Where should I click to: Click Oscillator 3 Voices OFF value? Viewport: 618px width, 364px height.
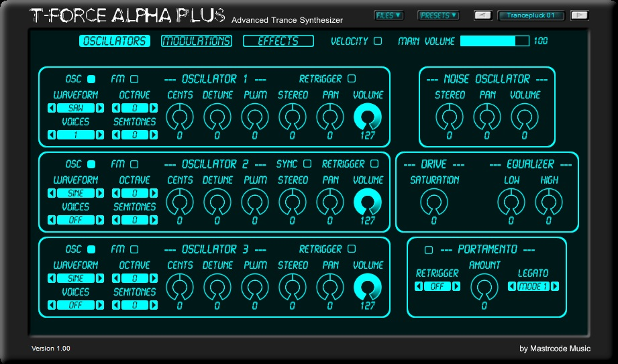(76, 305)
